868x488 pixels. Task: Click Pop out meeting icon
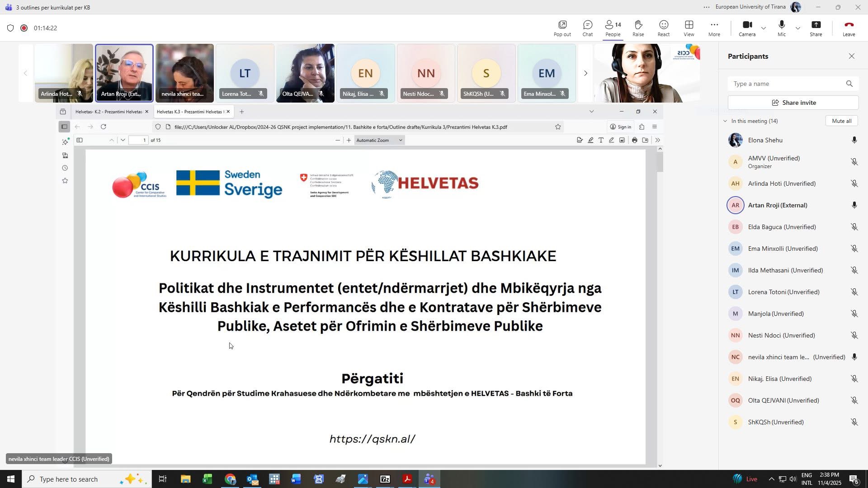tap(562, 28)
